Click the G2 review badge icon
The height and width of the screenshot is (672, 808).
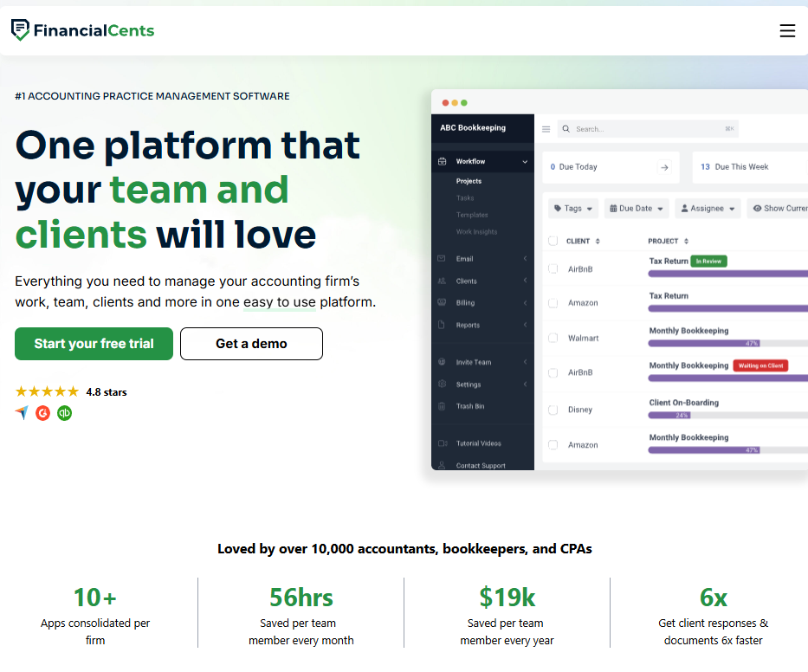(43, 413)
